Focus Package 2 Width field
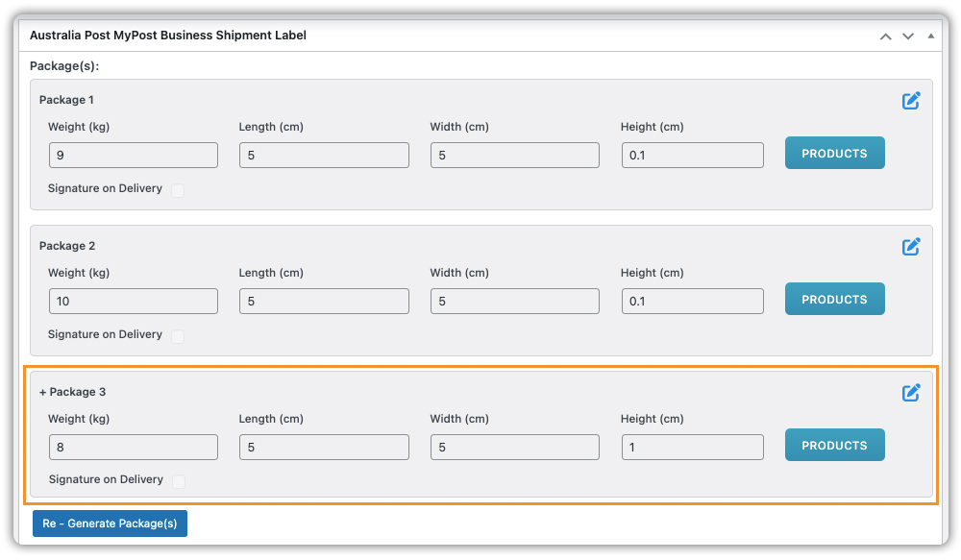Screen dimensions: 961x560 coord(515,301)
